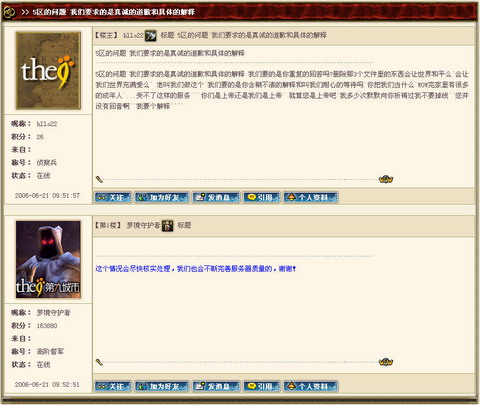Image resolution: width=480 pixels, height=405 pixels.
Task: Click score value 26
Action: pyautogui.click(x=40, y=137)
